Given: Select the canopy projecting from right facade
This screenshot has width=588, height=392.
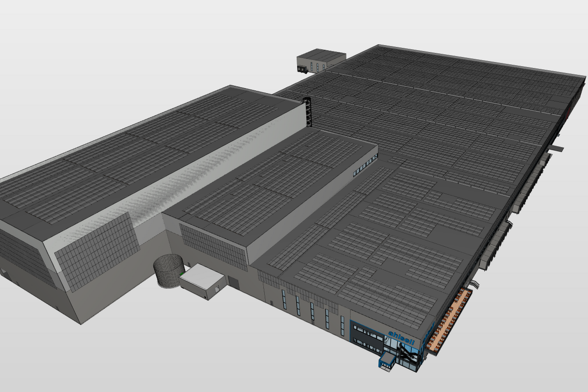Looking at the screenshot, I should [x=557, y=148].
